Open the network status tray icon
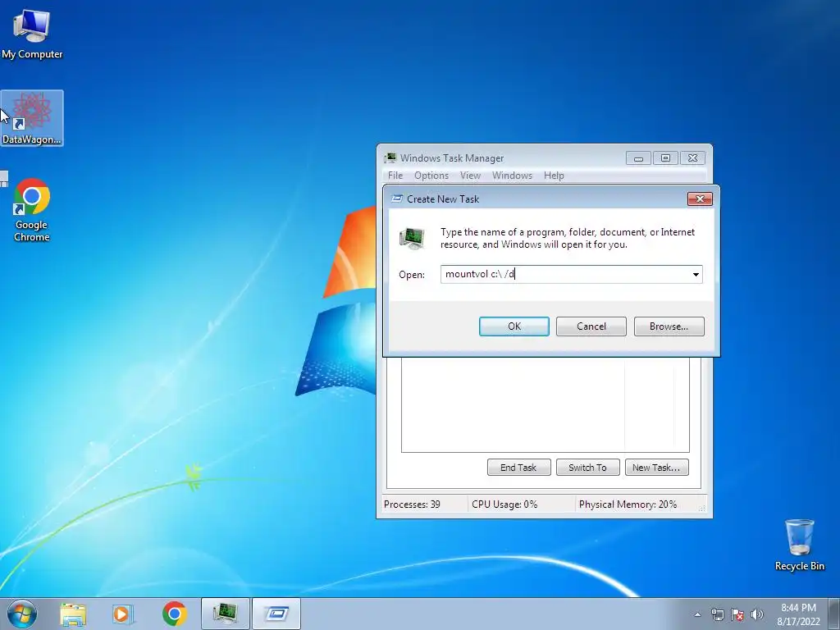This screenshot has width=840, height=630. point(717,614)
